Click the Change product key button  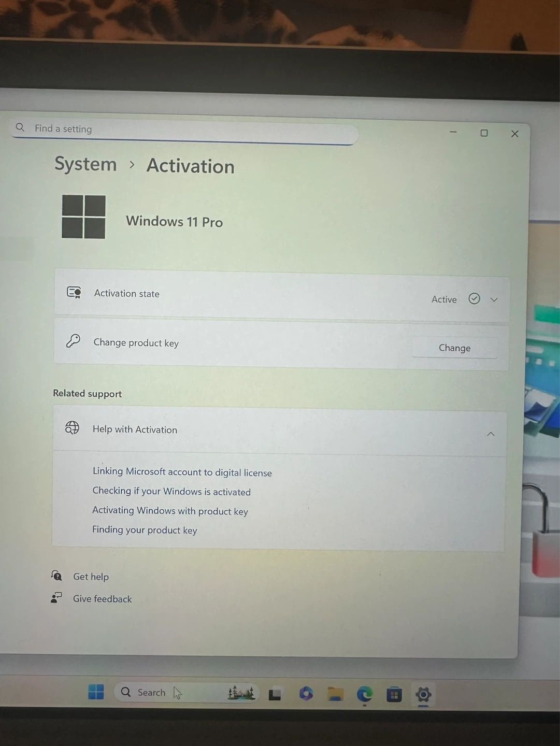[455, 348]
